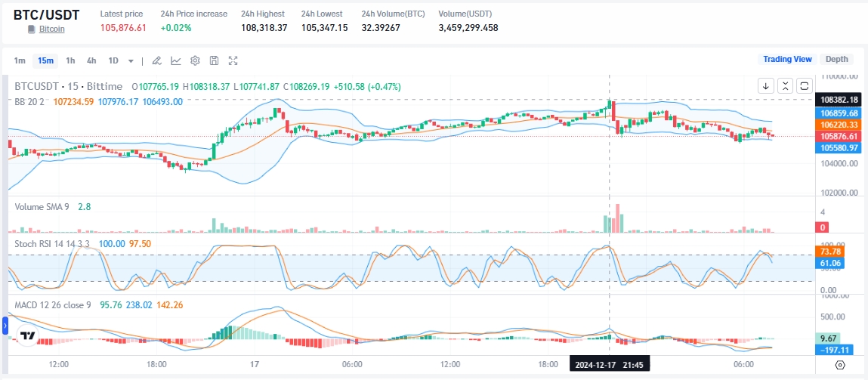Click the 24h Highest 108,318.37 value
868x380 pixels.
tap(264, 28)
